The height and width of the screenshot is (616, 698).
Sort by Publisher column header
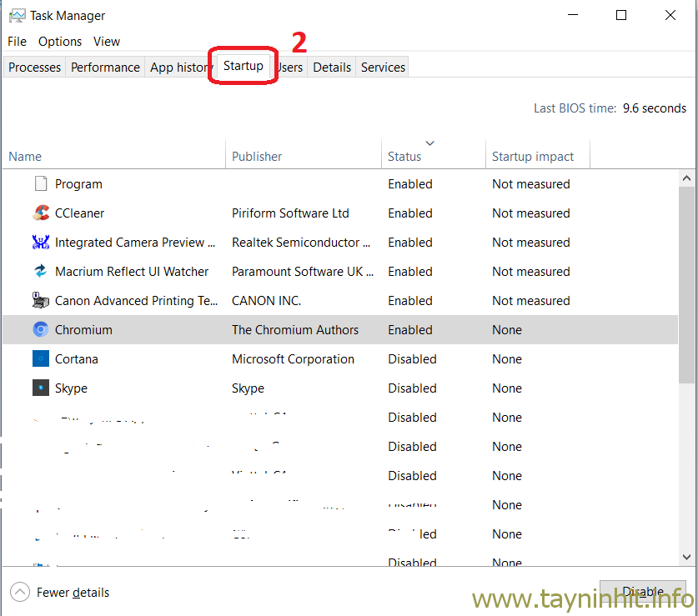[257, 157]
